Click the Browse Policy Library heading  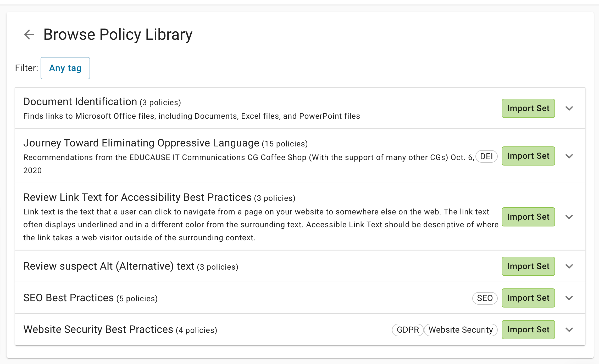pos(118,34)
